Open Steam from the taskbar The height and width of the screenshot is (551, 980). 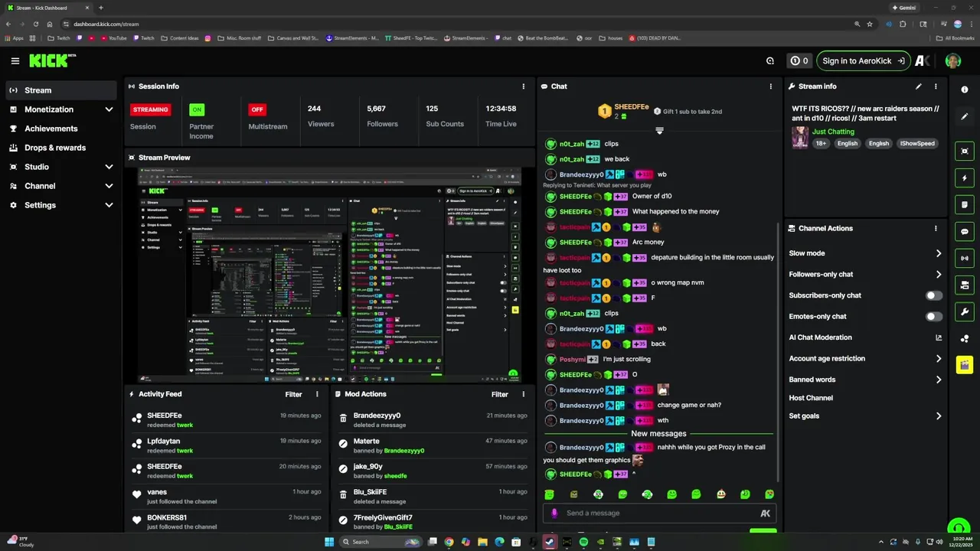point(550,542)
